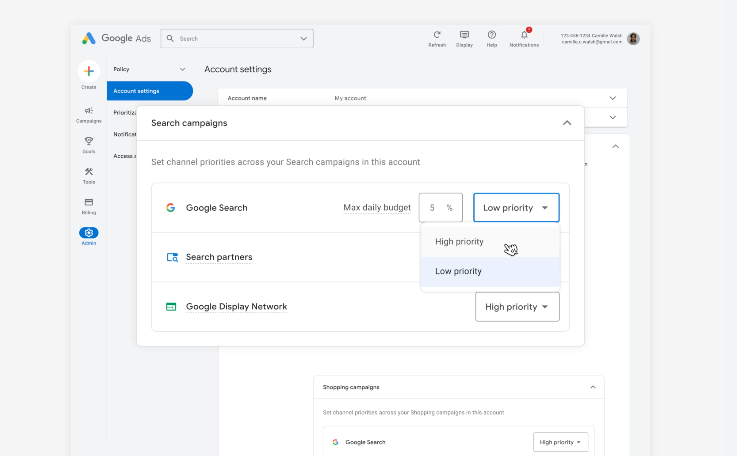737x456 pixels.
Task: Click the Max daily budget percent field
Action: pos(440,207)
